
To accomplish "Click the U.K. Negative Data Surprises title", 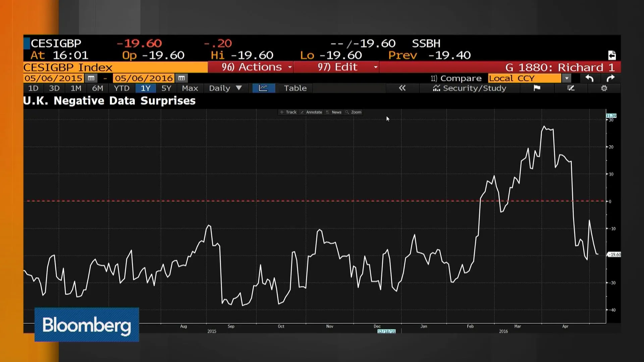I will (109, 101).
